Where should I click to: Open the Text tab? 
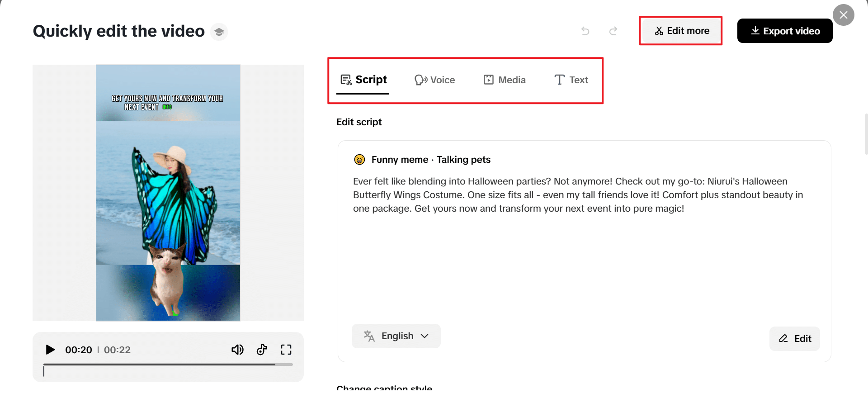tap(571, 80)
